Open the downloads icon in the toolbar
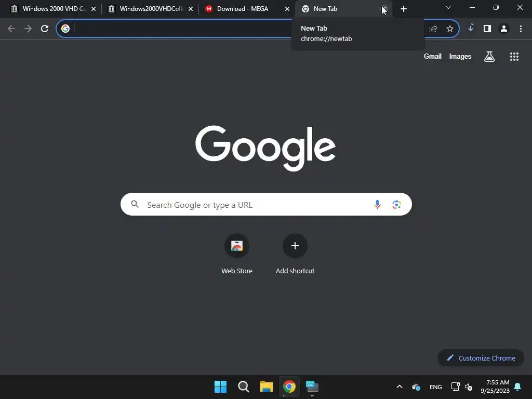 [x=471, y=28]
